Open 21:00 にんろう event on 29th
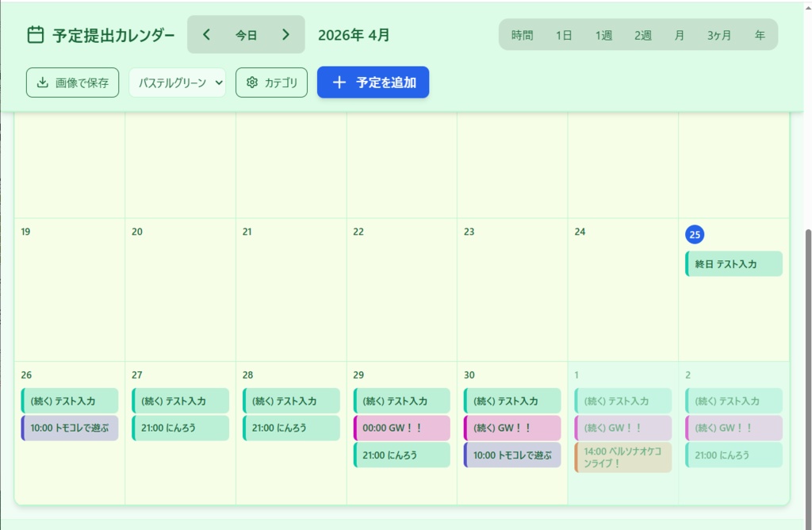Image resolution: width=812 pixels, height=530 pixels. 402,455
